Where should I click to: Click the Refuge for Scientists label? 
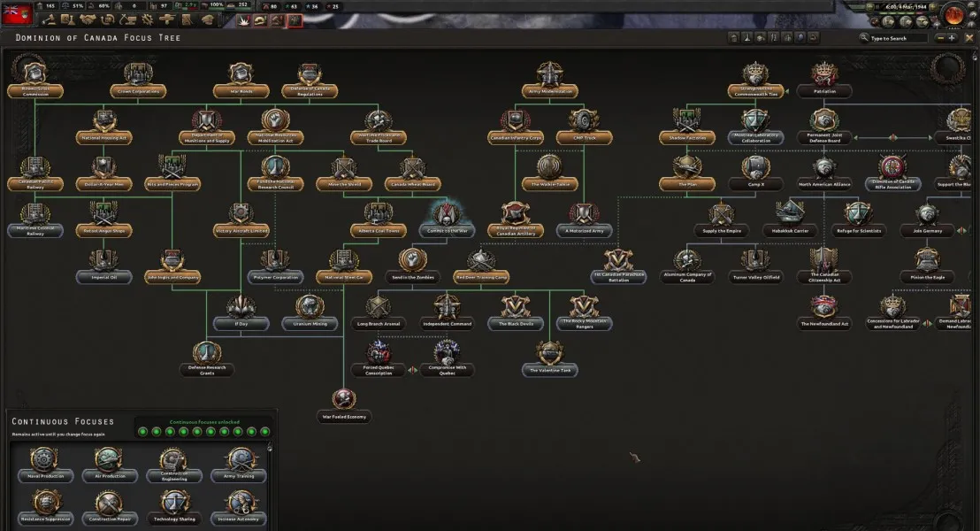[x=859, y=231]
